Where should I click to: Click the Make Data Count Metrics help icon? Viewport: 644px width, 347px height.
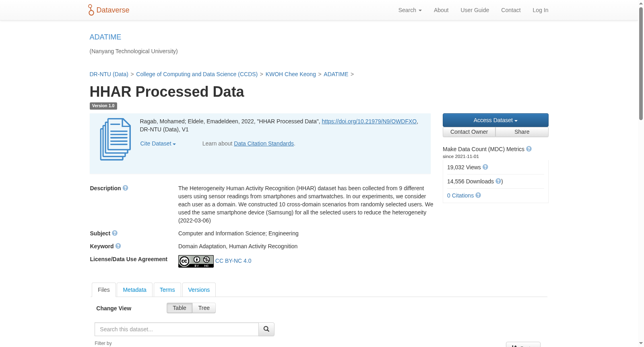529,149
